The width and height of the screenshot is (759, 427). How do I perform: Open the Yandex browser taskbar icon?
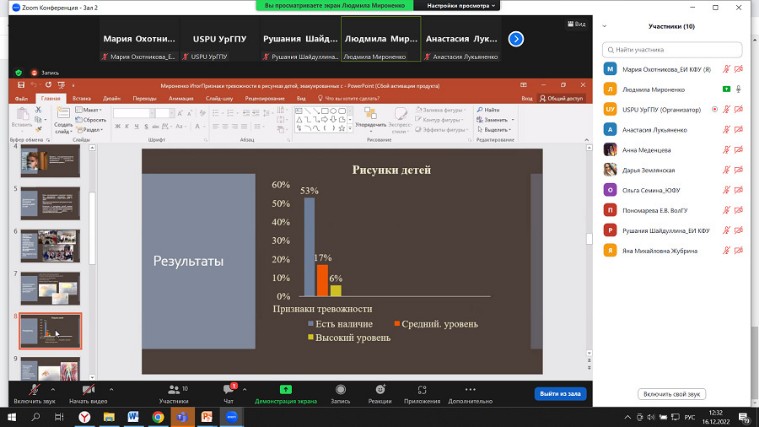tap(86, 416)
